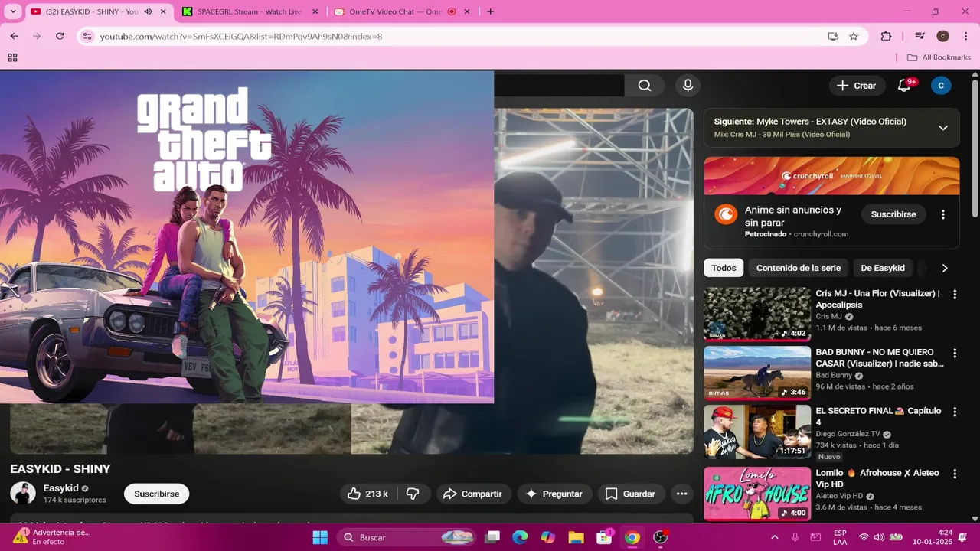
Task: Click the Crunchyroll ad banner image
Action: coord(831,176)
